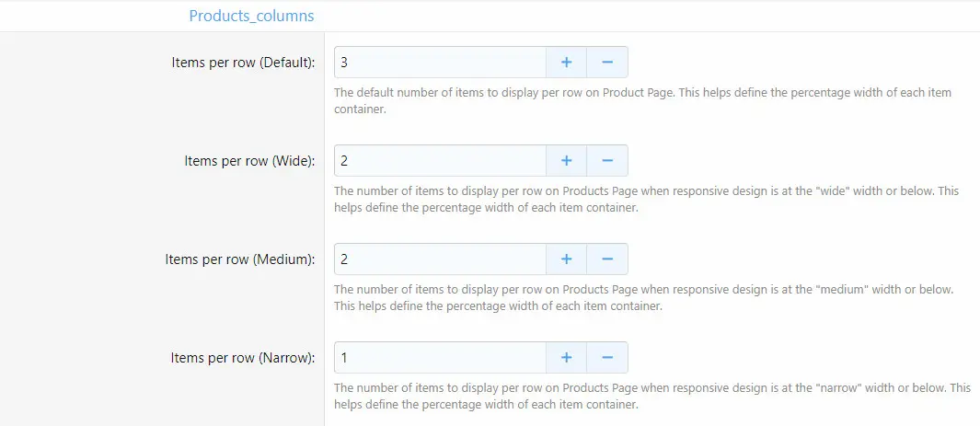Click the "Items per row (Narrow):" label
Image resolution: width=980 pixels, height=426 pixels.
coord(243,358)
